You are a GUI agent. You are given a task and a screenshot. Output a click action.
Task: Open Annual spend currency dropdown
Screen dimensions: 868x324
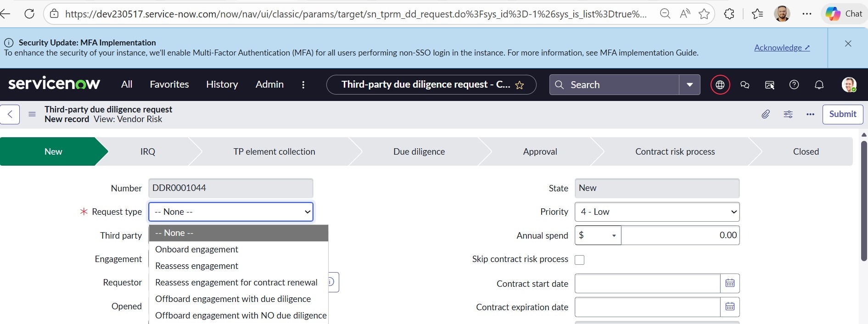pos(598,235)
